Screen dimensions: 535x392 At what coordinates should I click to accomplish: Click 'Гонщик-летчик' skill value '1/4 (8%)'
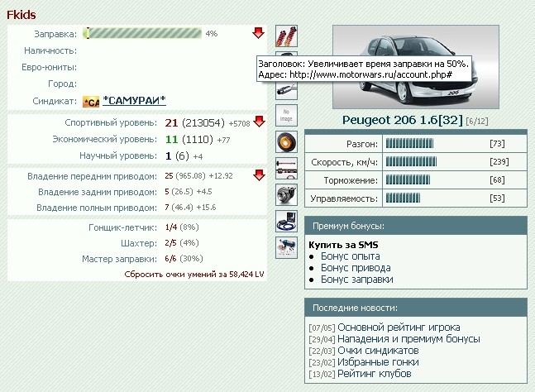[x=182, y=227]
